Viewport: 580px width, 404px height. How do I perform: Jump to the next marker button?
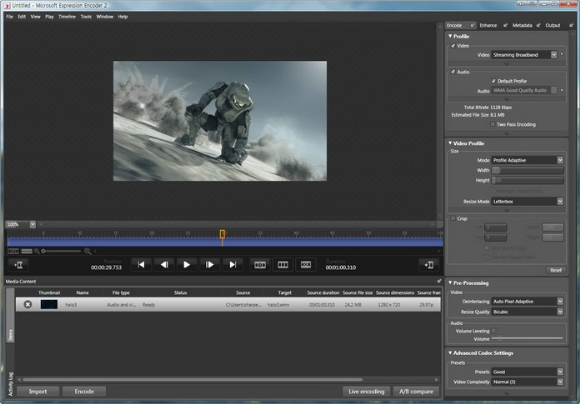pyautogui.click(x=232, y=265)
